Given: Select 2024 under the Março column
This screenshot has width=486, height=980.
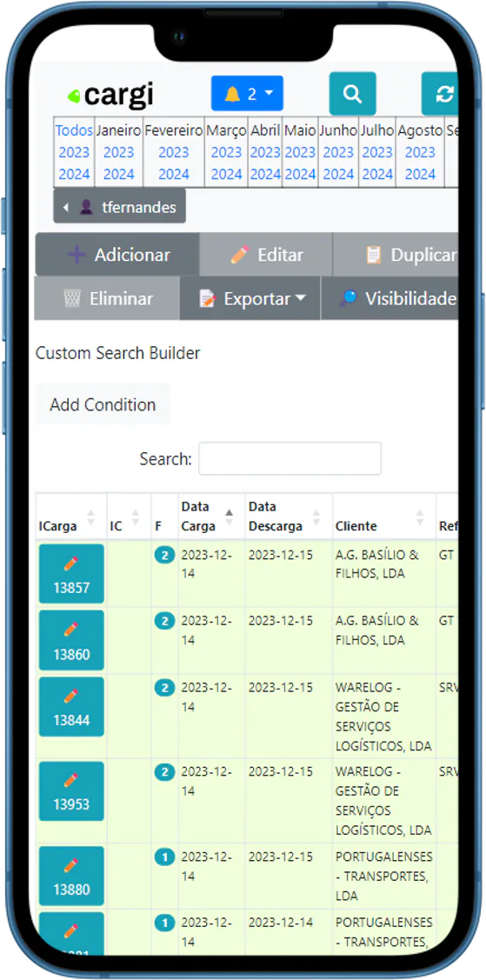Looking at the screenshot, I should pyautogui.click(x=226, y=174).
